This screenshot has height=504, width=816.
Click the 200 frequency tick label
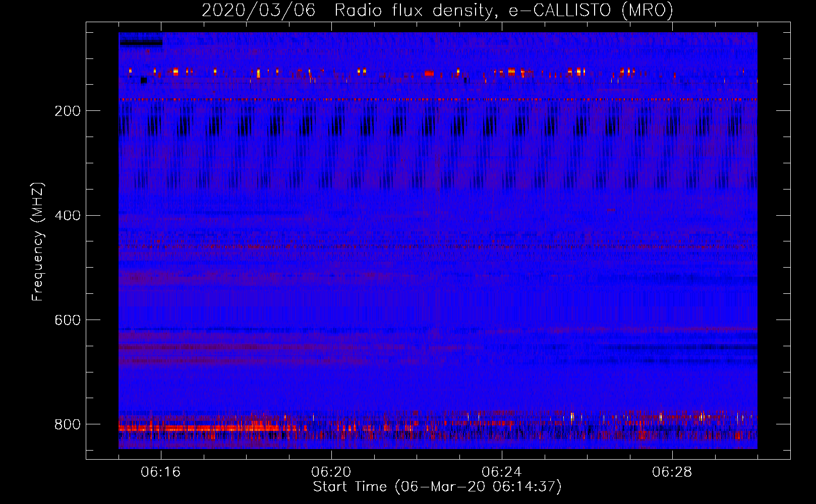pyautogui.click(x=67, y=111)
